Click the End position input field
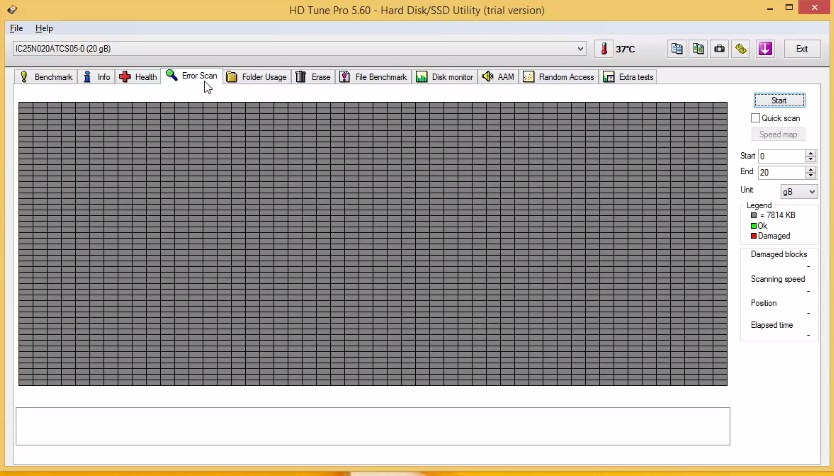Screen dimensions: 834x476 click(x=782, y=172)
